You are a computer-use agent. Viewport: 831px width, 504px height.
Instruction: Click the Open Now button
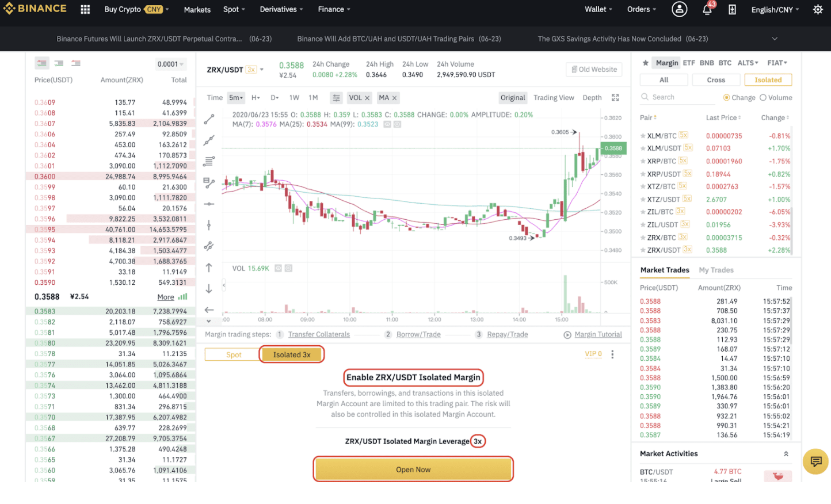pyautogui.click(x=413, y=469)
